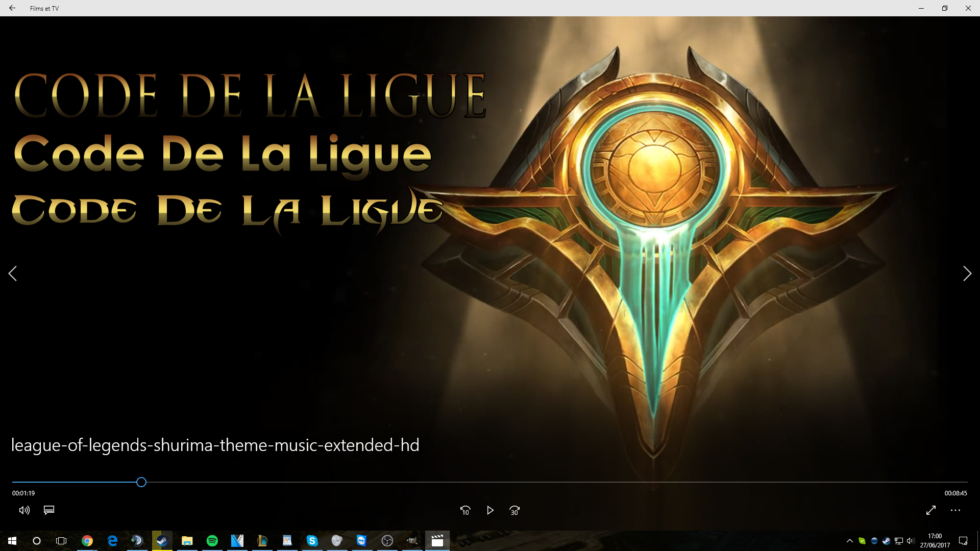The width and height of the screenshot is (980, 551).
Task: Open TeamViewer from the taskbar
Action: (x=362, y=541)
